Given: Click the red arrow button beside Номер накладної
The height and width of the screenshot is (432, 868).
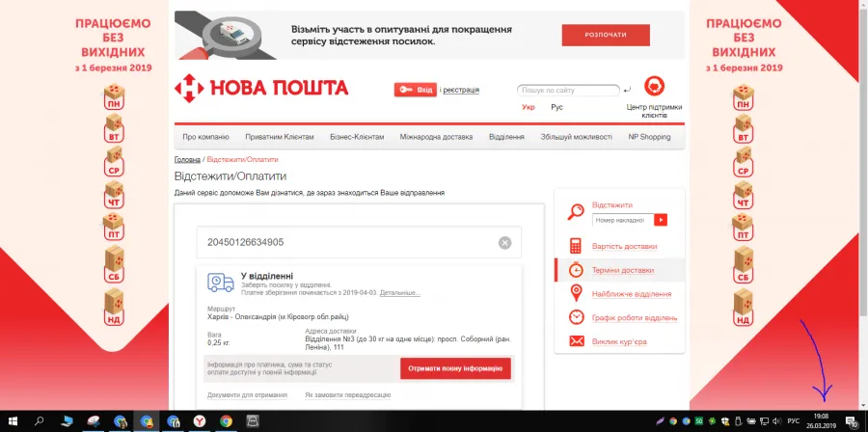Looking at the screenshot, I should pyautogui.click(x=661, y=220).
